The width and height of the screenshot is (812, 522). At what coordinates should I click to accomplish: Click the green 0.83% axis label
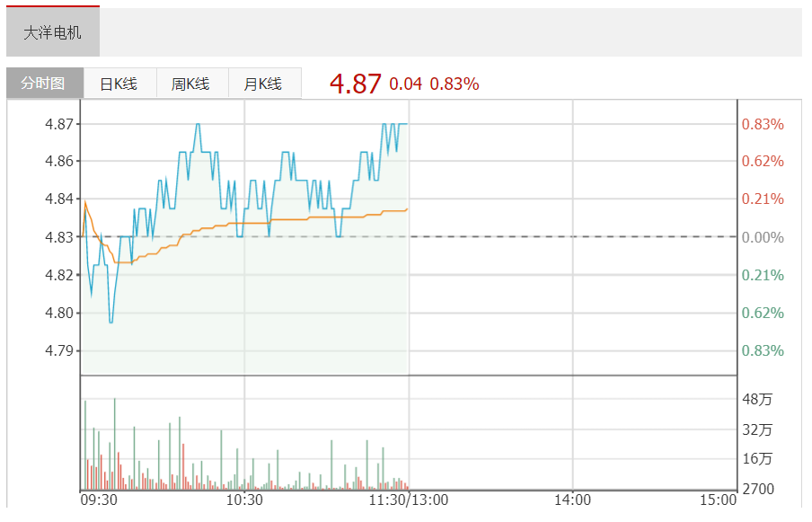pyautogui.click(x=763, y=350)
